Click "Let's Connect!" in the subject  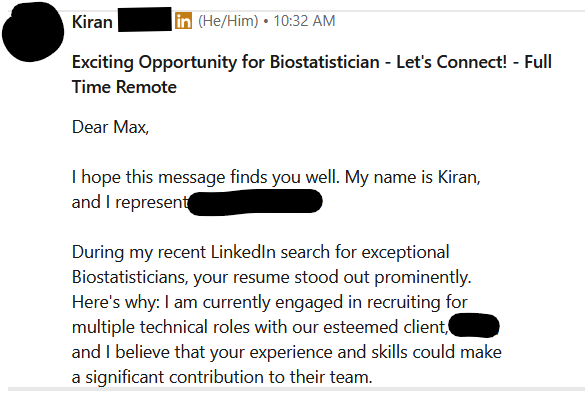451,62
